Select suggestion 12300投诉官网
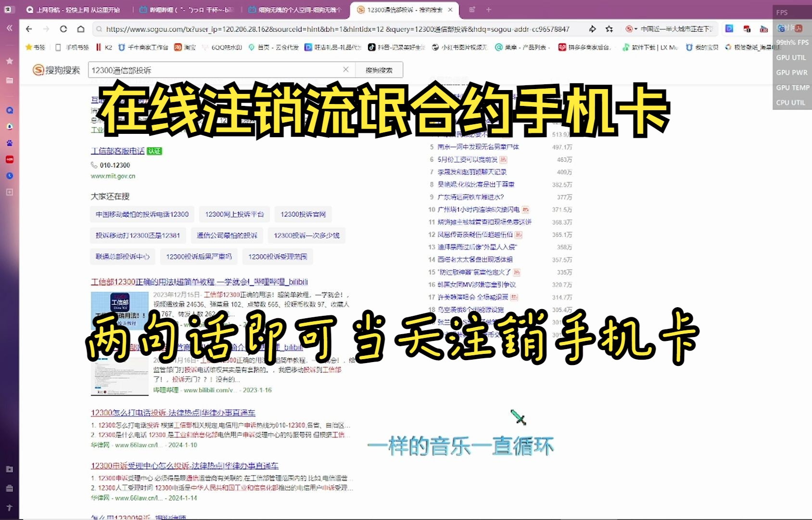 click(x=303, y=214)
